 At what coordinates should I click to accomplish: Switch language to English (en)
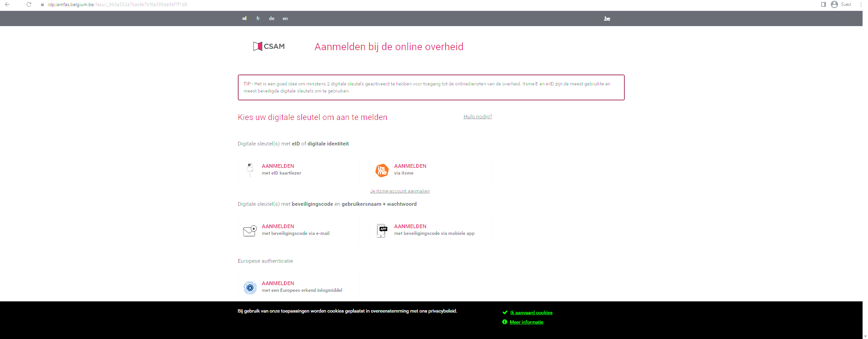pyautogui.click(x=285, y=19)
